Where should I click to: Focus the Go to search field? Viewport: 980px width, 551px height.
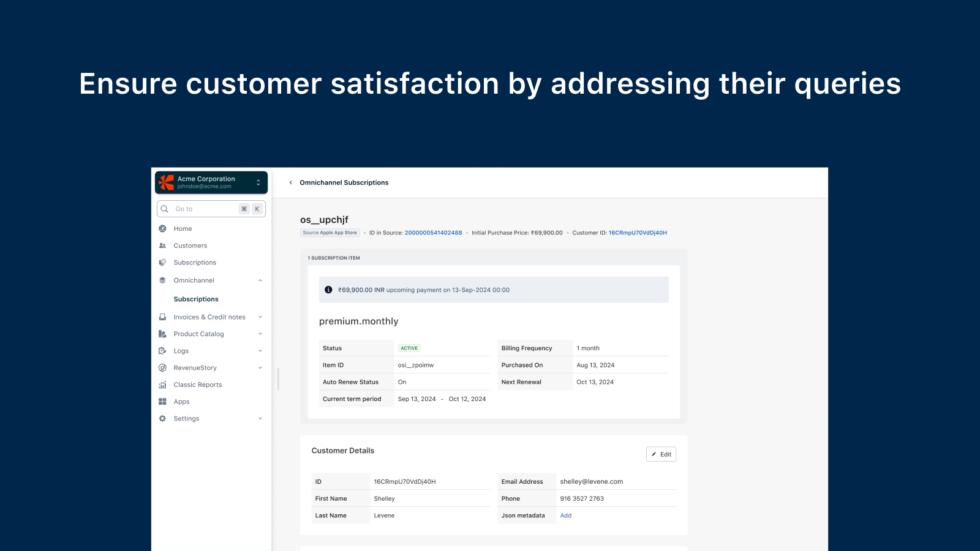click(x=205, y=209)
